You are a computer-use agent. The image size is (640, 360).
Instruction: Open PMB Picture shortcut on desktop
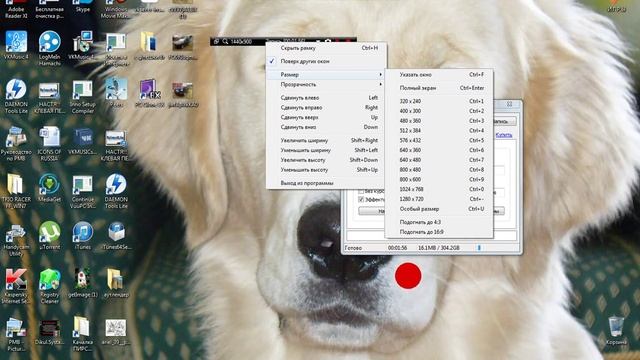pos(16,335)
